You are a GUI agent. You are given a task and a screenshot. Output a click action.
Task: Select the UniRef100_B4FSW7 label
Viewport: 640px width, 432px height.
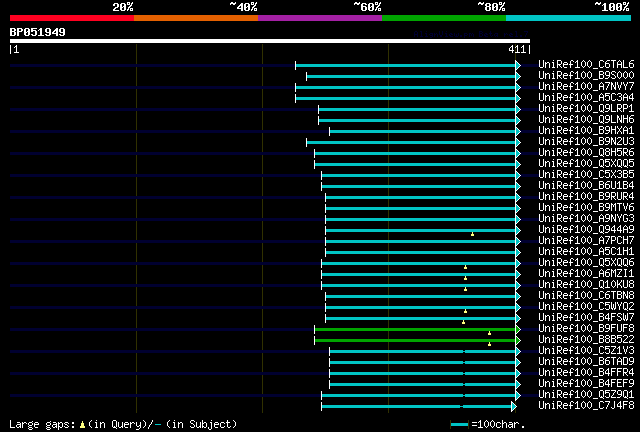click(x=586, y=318)
